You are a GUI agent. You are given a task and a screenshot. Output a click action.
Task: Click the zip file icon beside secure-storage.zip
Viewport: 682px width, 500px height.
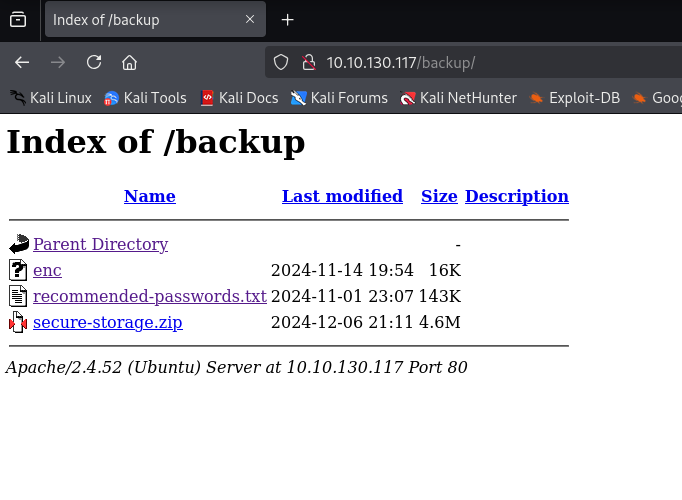(18, 322)
